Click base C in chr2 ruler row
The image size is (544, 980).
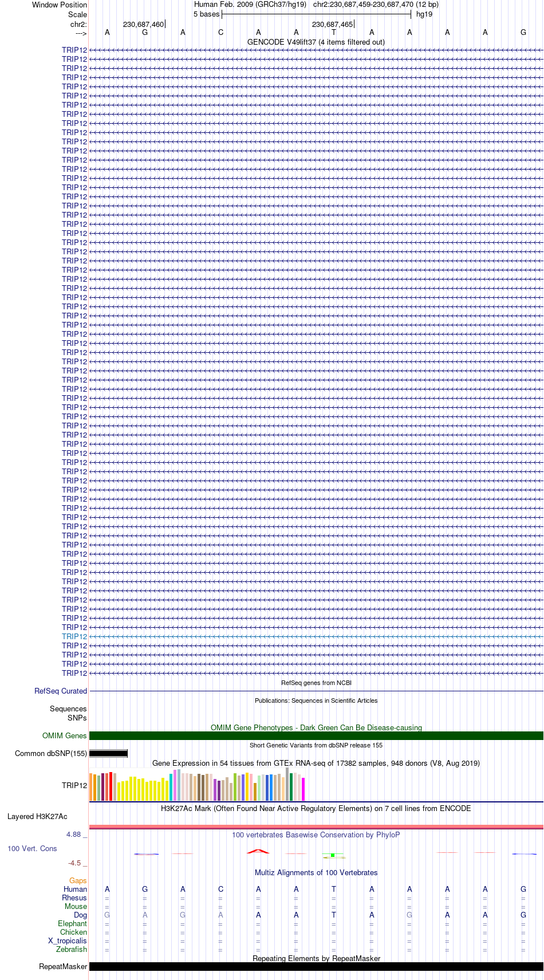click(220, 33)
